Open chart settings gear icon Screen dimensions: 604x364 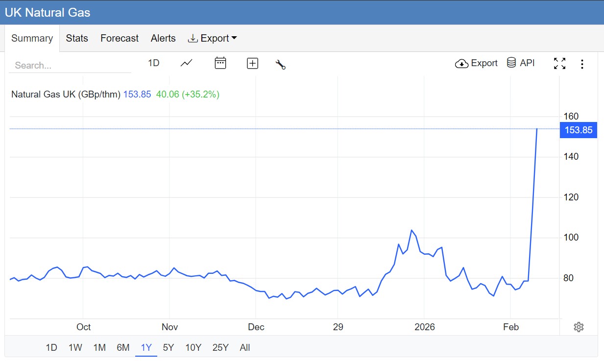tap(579, 327)
